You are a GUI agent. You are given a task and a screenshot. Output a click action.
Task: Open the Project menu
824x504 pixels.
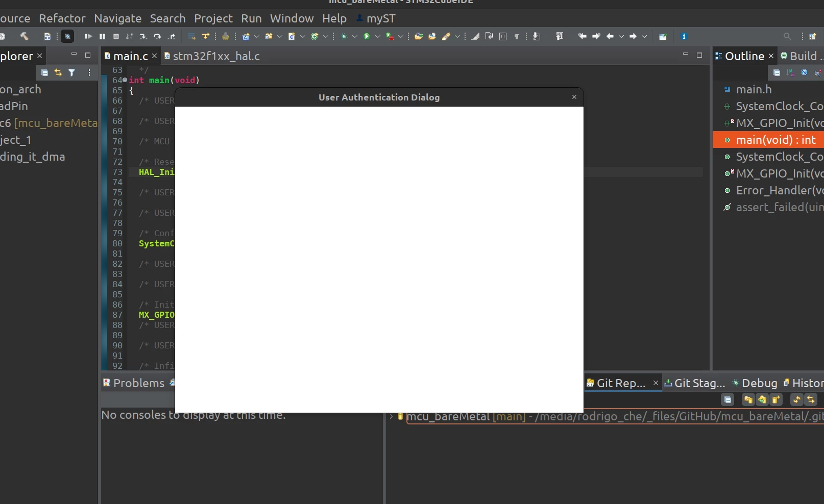[213, 18]
